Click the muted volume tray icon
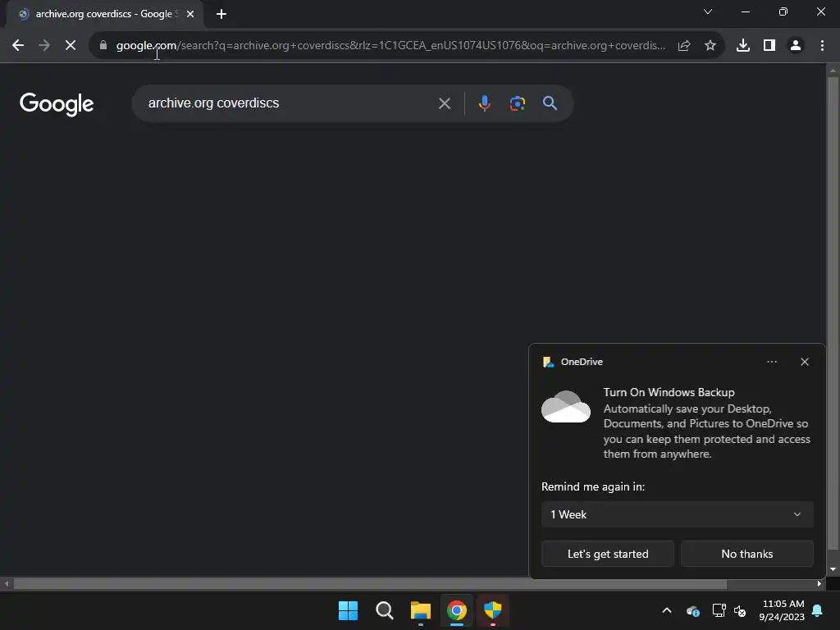The image size is (840, 630). (741, 610)
